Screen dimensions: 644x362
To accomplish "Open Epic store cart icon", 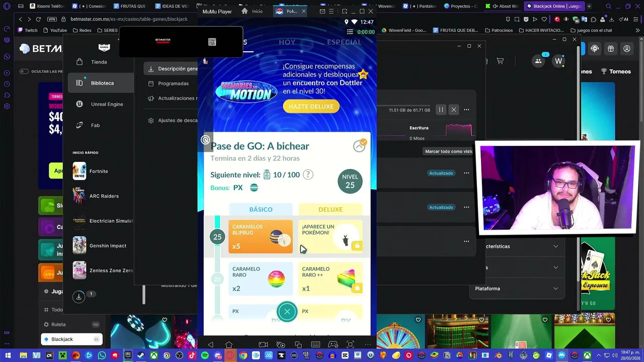I will (500, 61).
